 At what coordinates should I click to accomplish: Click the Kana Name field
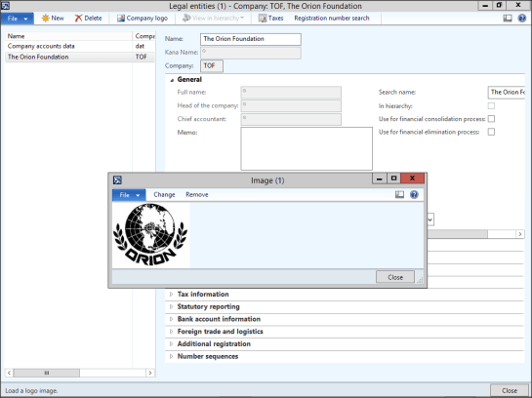pos(251,53)
